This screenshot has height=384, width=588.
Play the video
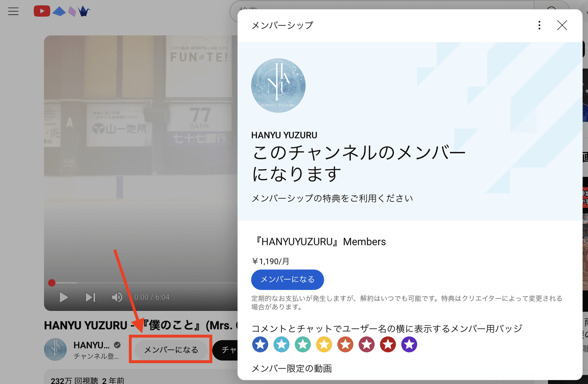coord(64,297)
